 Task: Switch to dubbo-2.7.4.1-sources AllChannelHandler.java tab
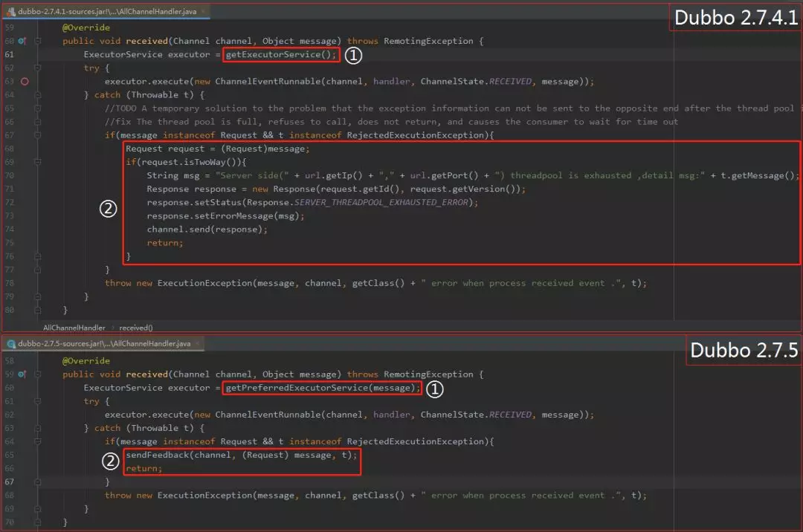(106, 11)
